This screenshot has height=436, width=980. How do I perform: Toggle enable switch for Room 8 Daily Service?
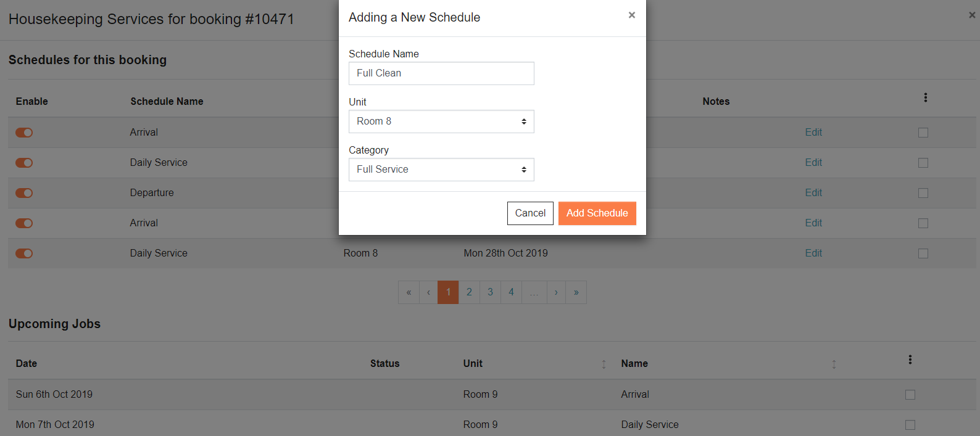click(24, 253)
